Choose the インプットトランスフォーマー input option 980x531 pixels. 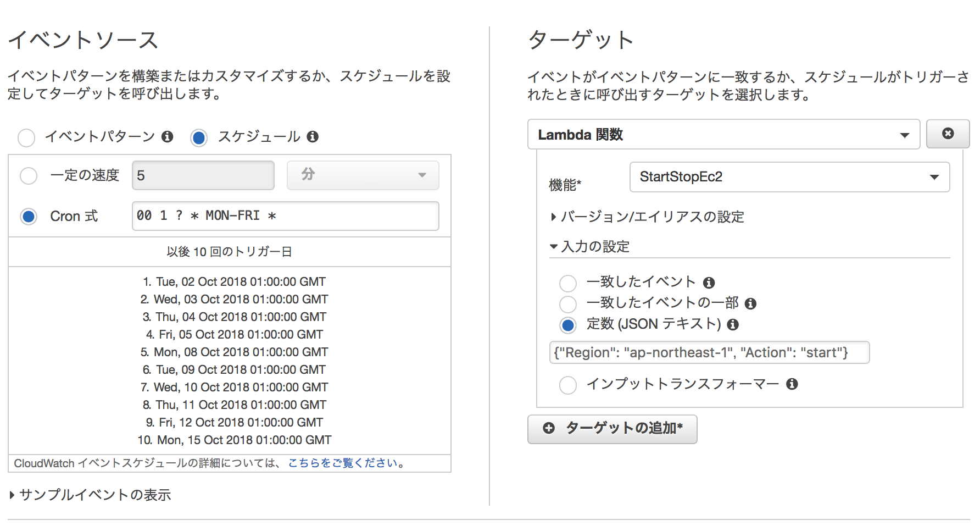(567, 385)
